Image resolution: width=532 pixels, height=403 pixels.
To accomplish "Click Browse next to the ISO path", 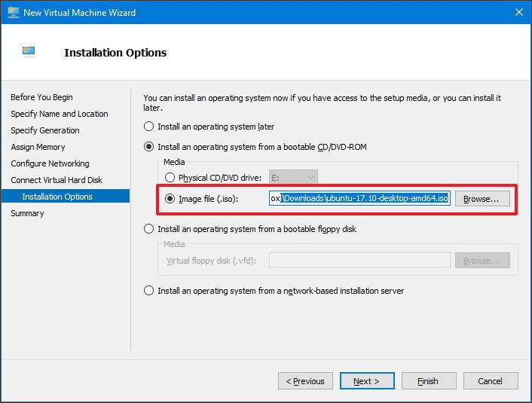I will (482, 199).
